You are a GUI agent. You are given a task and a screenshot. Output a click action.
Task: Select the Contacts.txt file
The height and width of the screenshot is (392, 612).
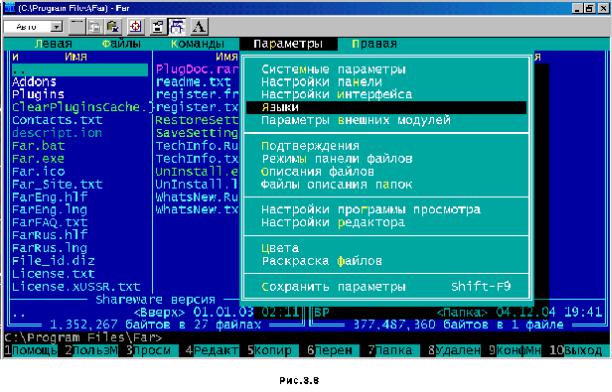(x=57, y=120)
